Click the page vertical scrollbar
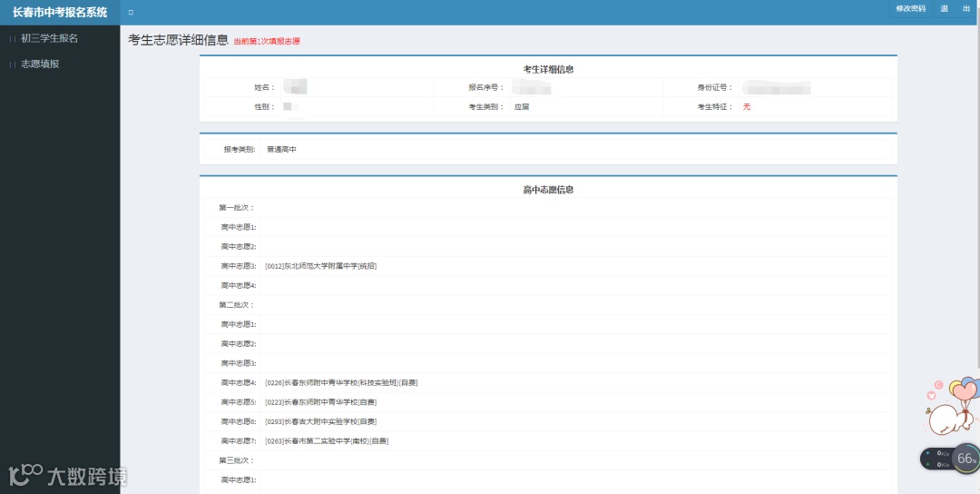 point(977,198)
